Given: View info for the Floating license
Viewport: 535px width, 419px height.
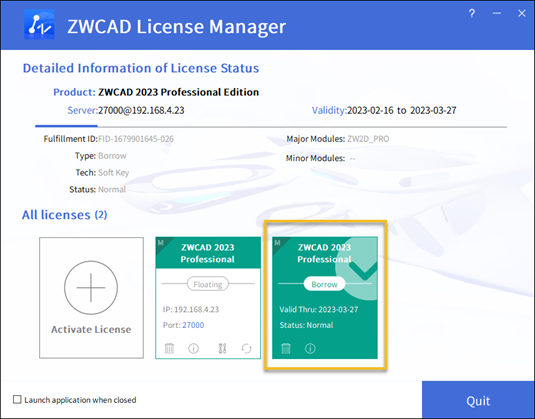Looking at the screenshot, I should pos(193,348).
